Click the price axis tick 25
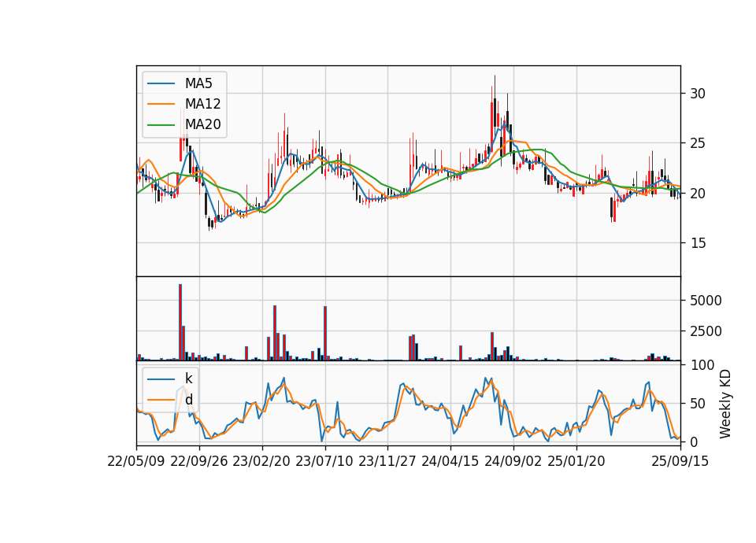The image size is (756, 543). [697, 143]
